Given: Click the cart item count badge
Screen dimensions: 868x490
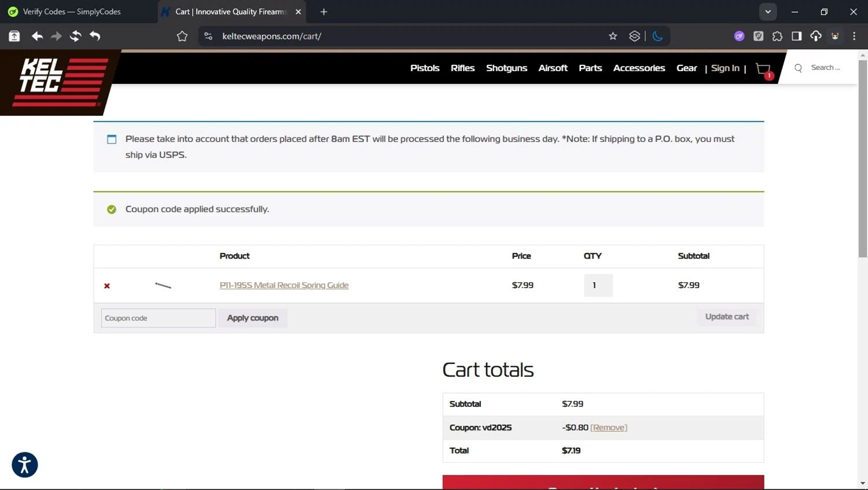Looking at the screenshot, I should 770,76.
